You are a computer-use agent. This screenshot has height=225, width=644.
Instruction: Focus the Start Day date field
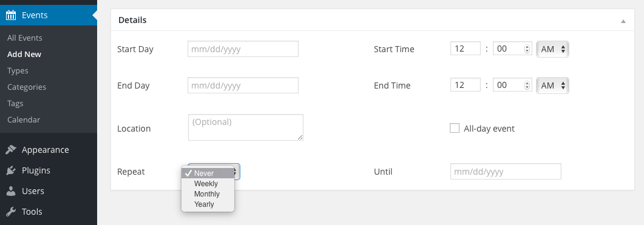tap(243, 49)
